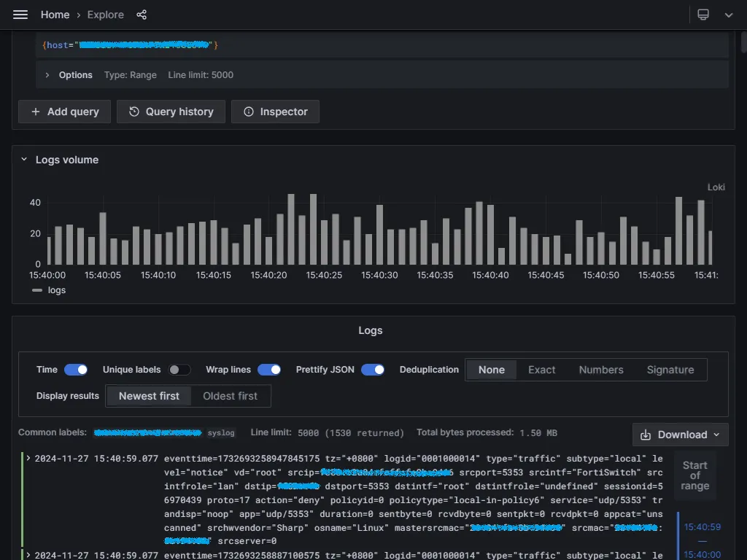Click the page vertical scrollbar thumb
The image size is (747, 560).
coord(743,42)
